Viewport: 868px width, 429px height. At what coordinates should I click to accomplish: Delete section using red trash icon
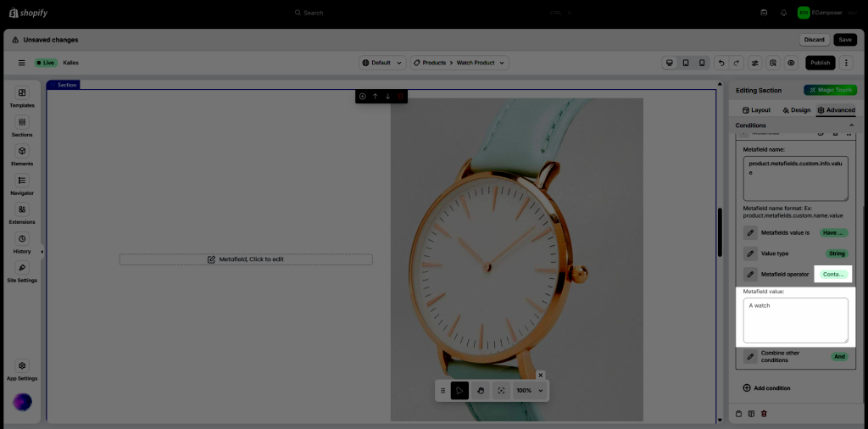tap(401, 97)
